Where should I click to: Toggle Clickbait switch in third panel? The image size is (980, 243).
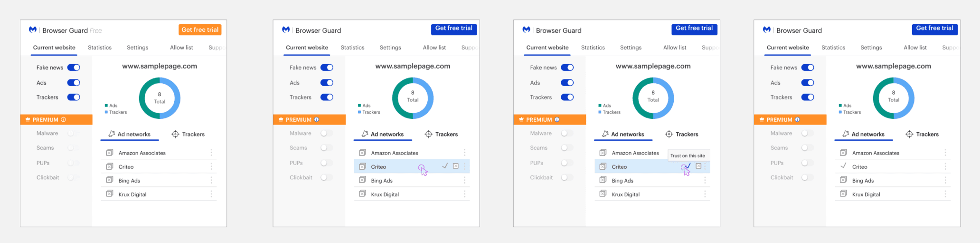tap(567, 177)
